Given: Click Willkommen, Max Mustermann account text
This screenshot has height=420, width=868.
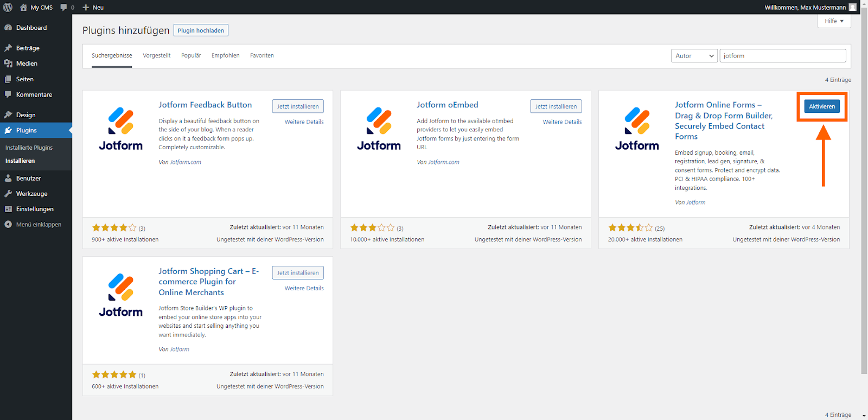Looking at the screenshot, I should point(805,8).
